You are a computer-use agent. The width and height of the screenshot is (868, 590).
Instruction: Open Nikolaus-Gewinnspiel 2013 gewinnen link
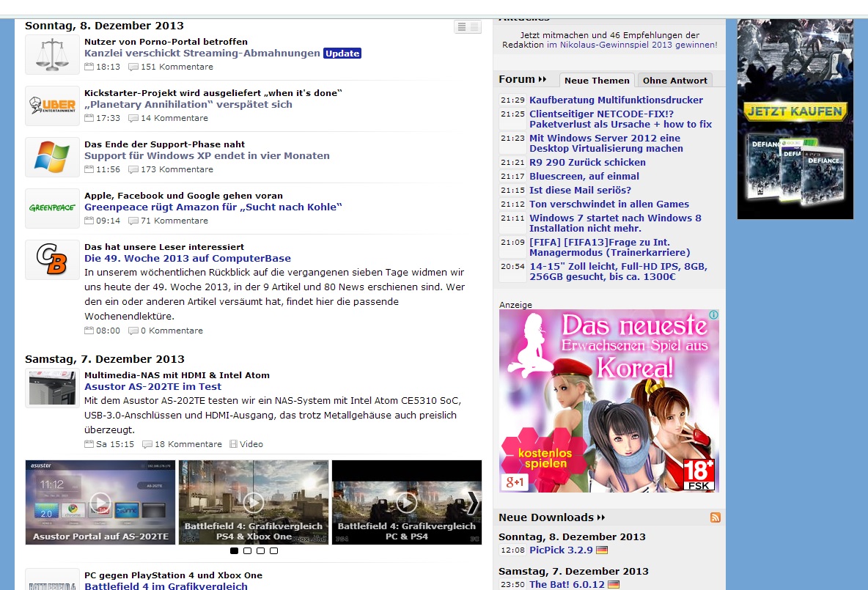tap(632, 45)
